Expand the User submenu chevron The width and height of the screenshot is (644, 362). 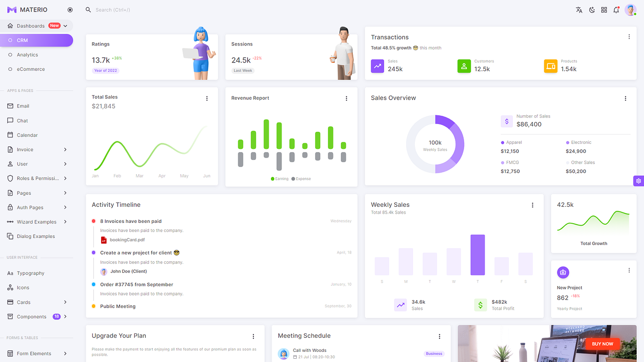click(x=65, y=164)
